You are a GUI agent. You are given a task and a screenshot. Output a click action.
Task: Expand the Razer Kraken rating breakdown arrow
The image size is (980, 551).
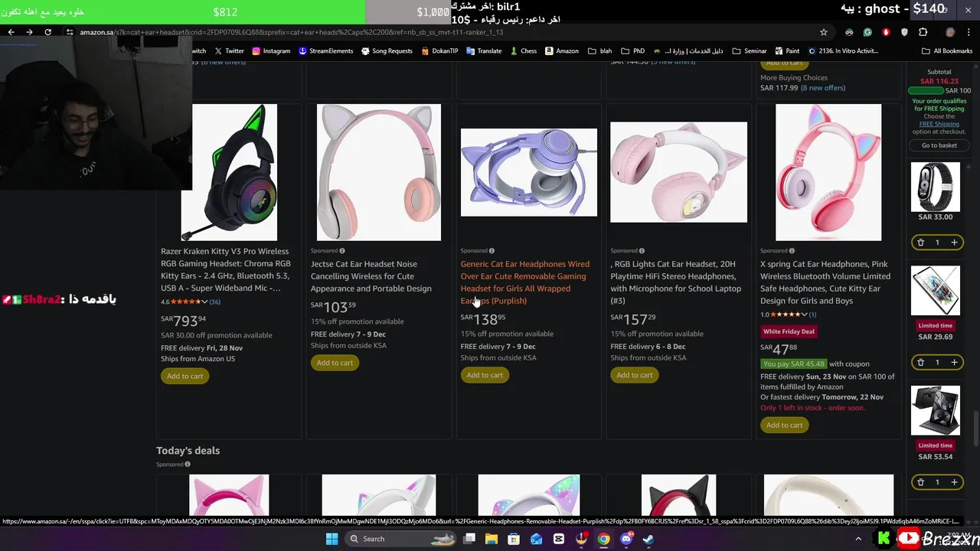pyautogui.click(x=204, y=302)
